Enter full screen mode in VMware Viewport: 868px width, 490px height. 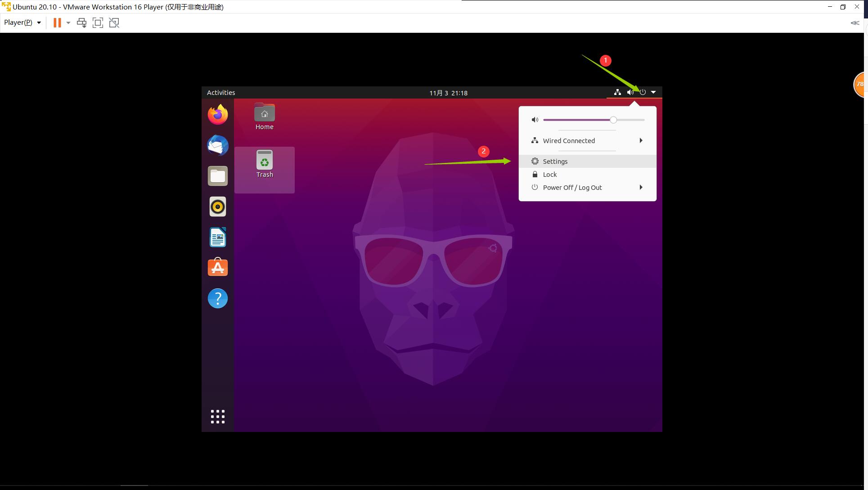pos(98,22)
